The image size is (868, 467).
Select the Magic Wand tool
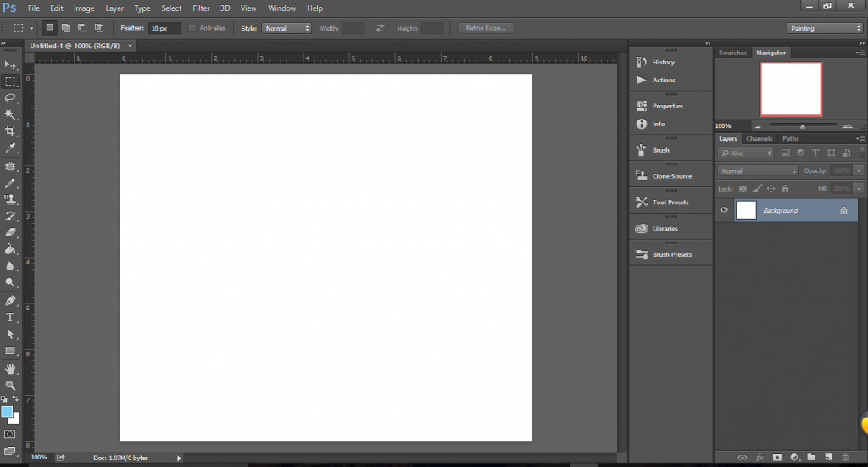pos(10,114)
